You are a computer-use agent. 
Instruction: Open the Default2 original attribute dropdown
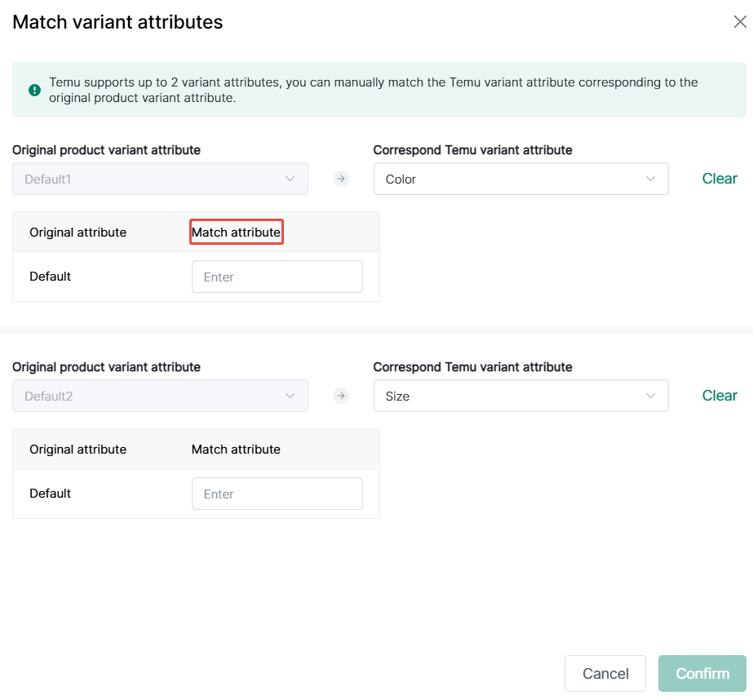click(160, 396)
